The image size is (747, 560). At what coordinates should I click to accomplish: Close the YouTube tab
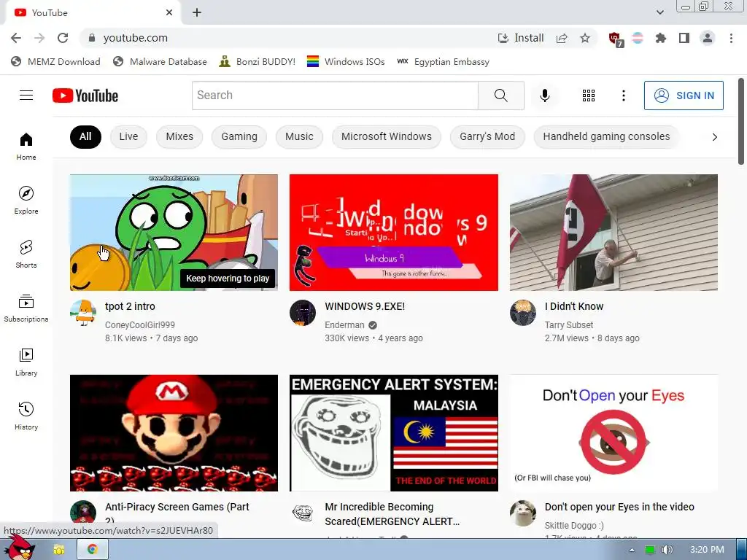point(169,13)
